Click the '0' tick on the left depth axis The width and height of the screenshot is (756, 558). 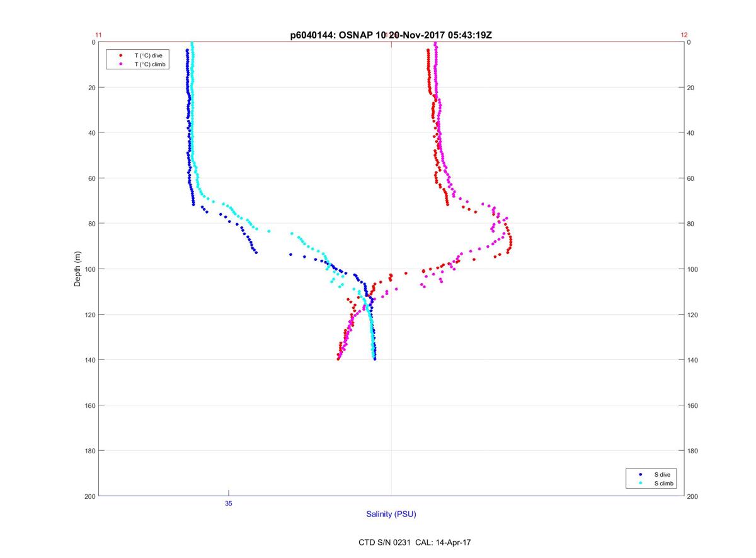[93, 42]
